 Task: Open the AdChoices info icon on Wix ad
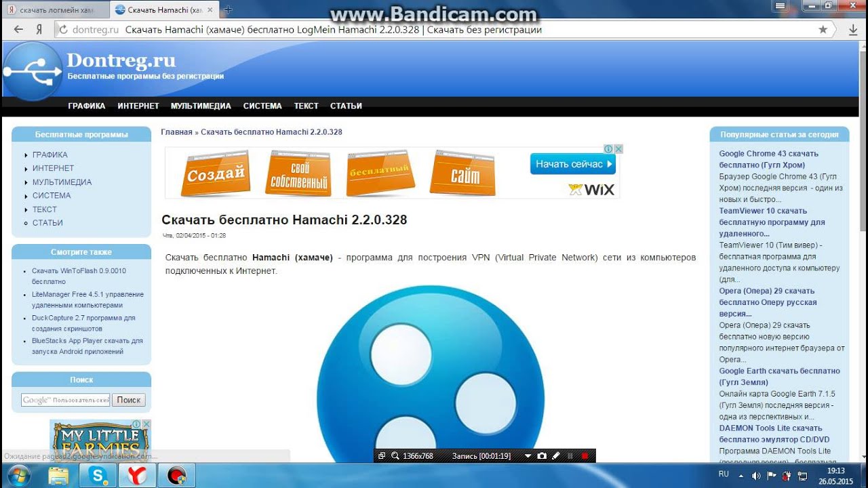point(608,149)
